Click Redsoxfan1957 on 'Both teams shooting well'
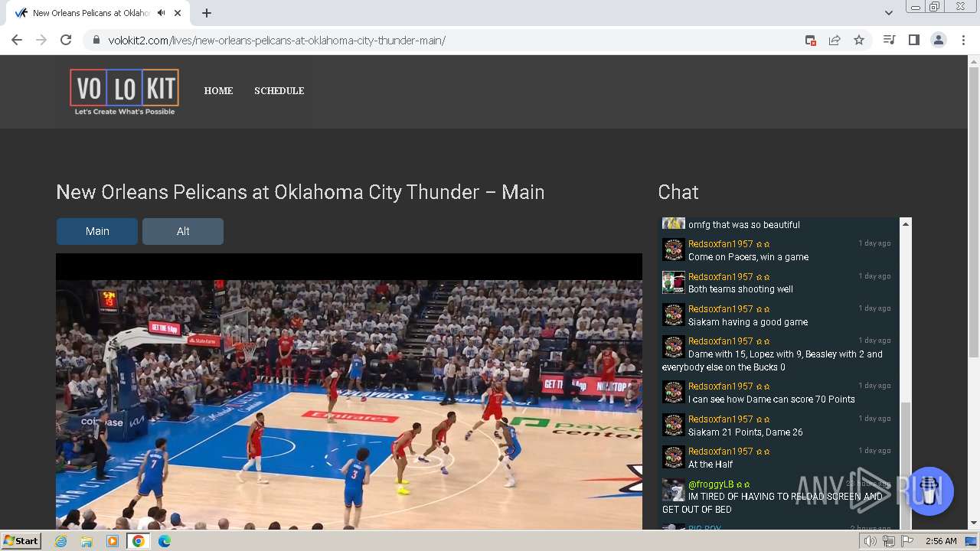This screenshot has height=551, width=980. point(720,276)
